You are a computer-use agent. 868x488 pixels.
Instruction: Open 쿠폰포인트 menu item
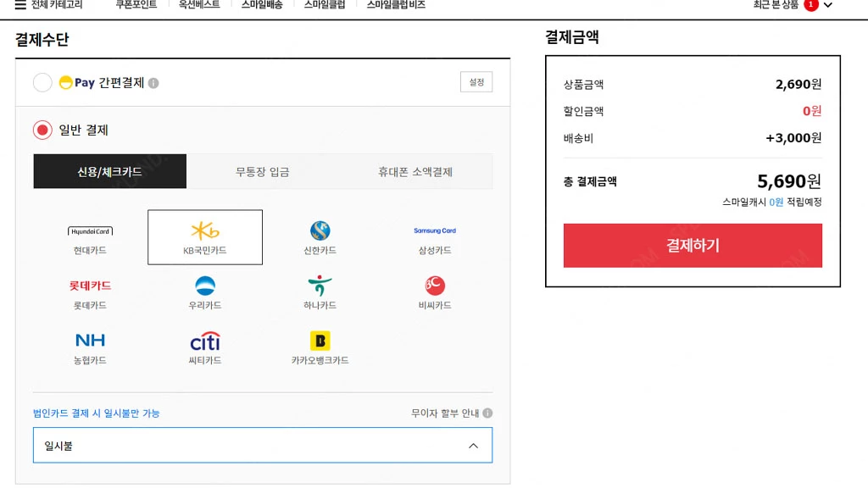point(136,4)
